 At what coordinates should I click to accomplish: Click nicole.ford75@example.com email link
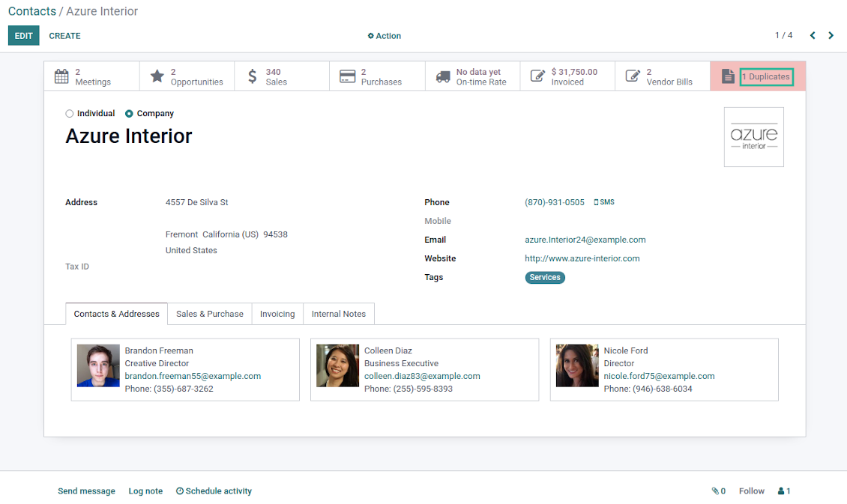(659, 376)
